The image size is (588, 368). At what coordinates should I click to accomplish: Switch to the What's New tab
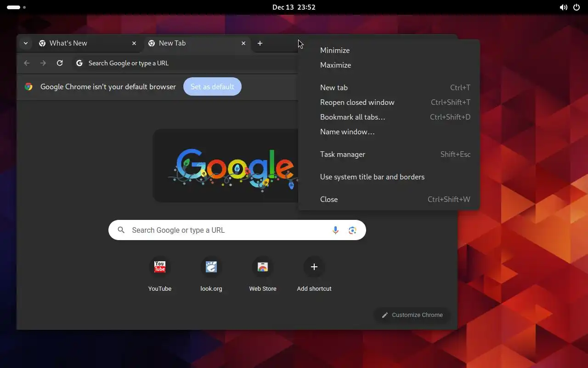coord(88,43)
